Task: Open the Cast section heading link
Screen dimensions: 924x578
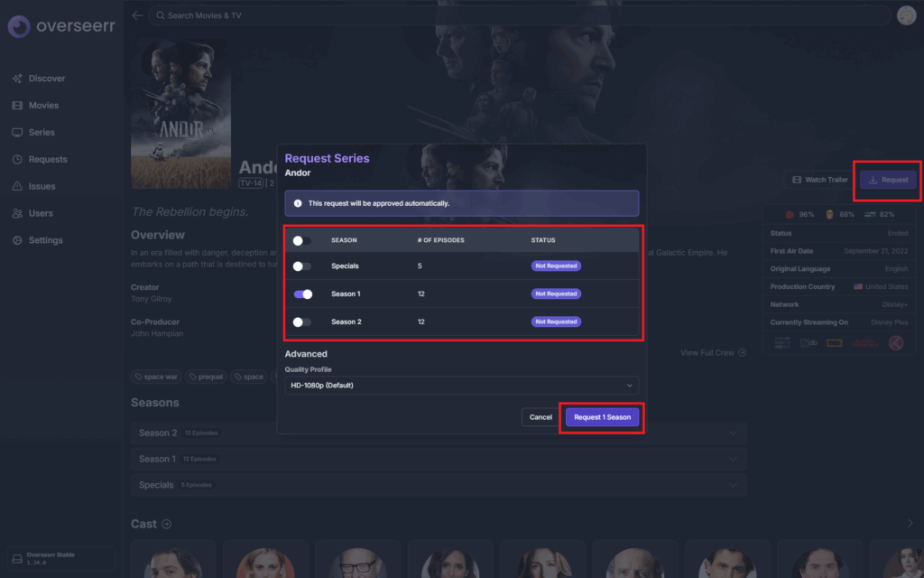Action: click(x=151, y=524)
